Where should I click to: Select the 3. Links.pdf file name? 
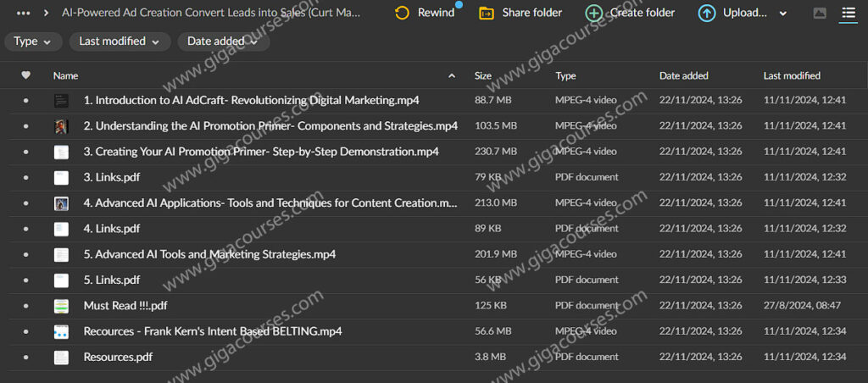click(x=112, y=178)
